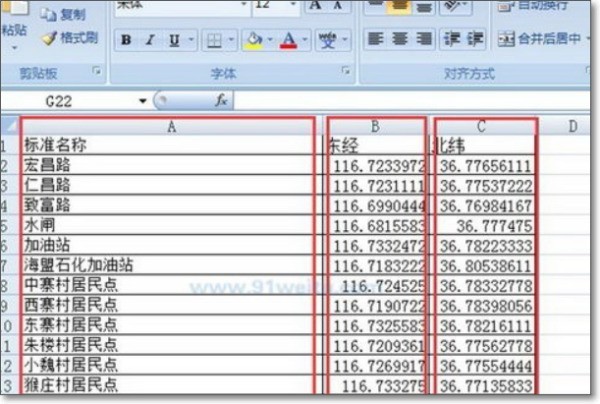600x404 pixels.
Task: Toggle italic formatting
Action: click(150, 41)
